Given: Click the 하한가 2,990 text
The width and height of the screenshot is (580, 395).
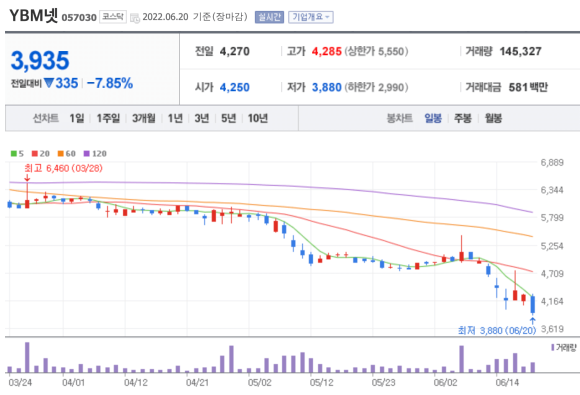Looking at the screenshot, I should pyautogui.click(x=376, y=87).
